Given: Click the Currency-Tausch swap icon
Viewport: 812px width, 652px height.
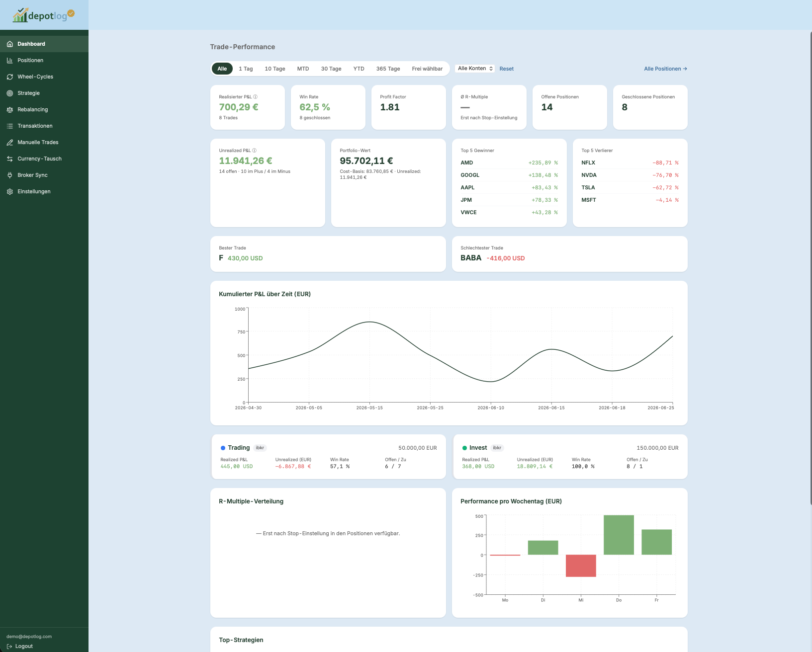Looking at the screenshot, I should pos(10,159).
